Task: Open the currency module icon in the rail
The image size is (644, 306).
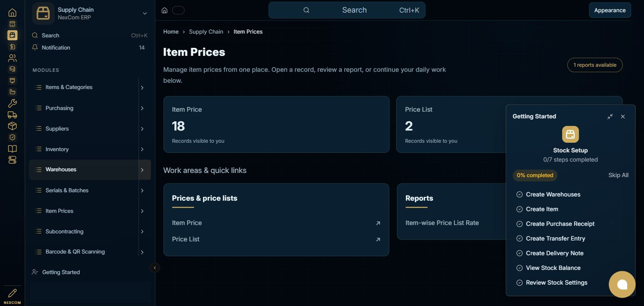Action: [x=12, y=47]
